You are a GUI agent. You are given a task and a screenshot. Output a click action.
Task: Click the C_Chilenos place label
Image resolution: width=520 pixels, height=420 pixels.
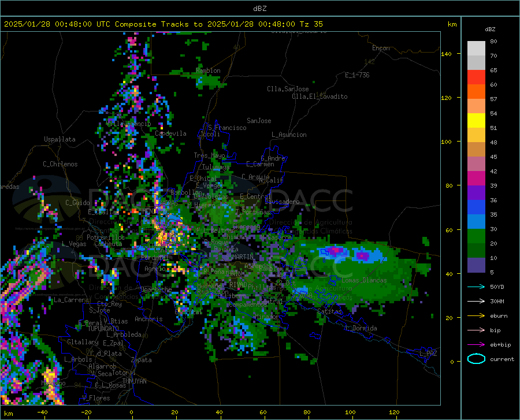click(x=60, y=164)
